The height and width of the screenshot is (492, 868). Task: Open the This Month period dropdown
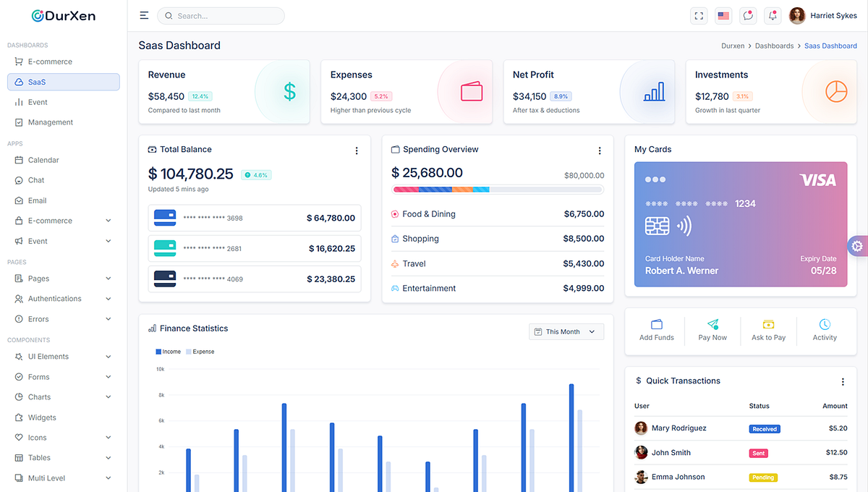tap(566, 331)
